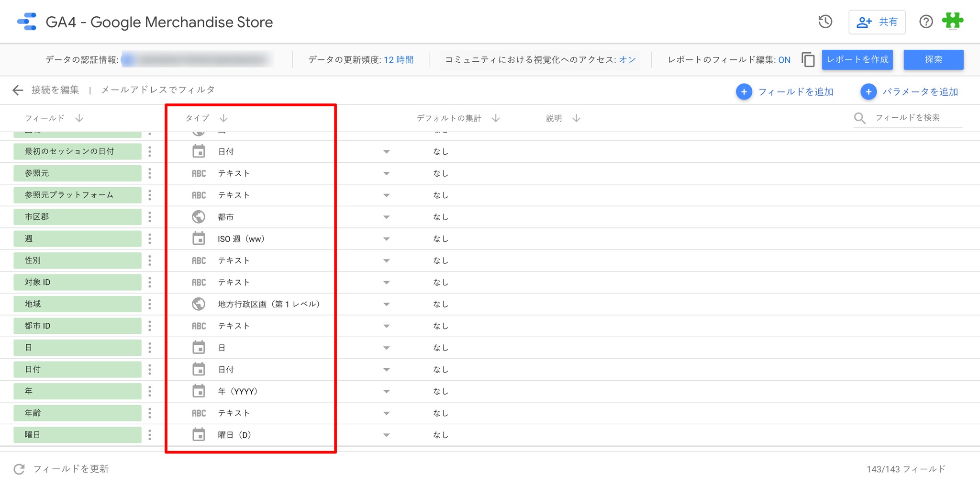This screenshot has width=980, height=487.
Task: Click the plus icon for フィールドを追加
Action: click(744, 91)
